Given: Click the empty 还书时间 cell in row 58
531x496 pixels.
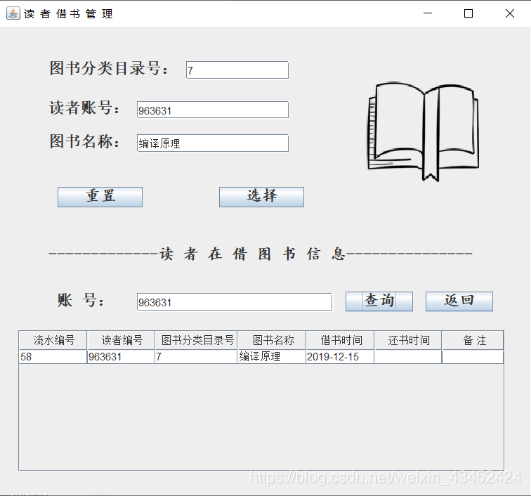Looking at the screenshot, I should click(x=408, y=357).
